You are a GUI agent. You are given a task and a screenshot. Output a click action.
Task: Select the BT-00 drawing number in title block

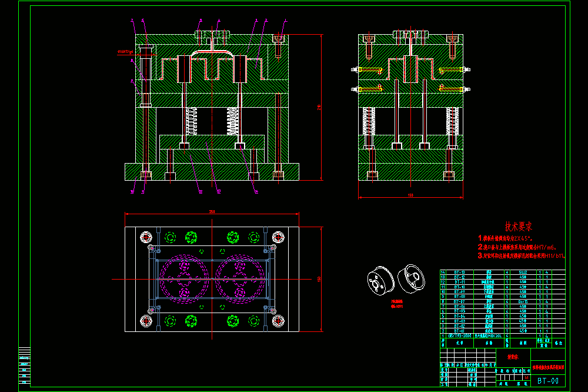pos(548,381)
